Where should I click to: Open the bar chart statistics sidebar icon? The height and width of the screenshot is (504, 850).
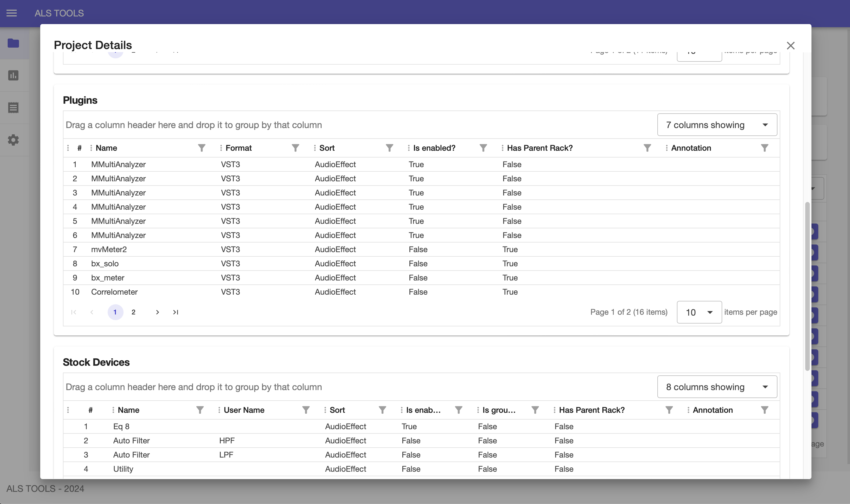click(x=13, y=75)
